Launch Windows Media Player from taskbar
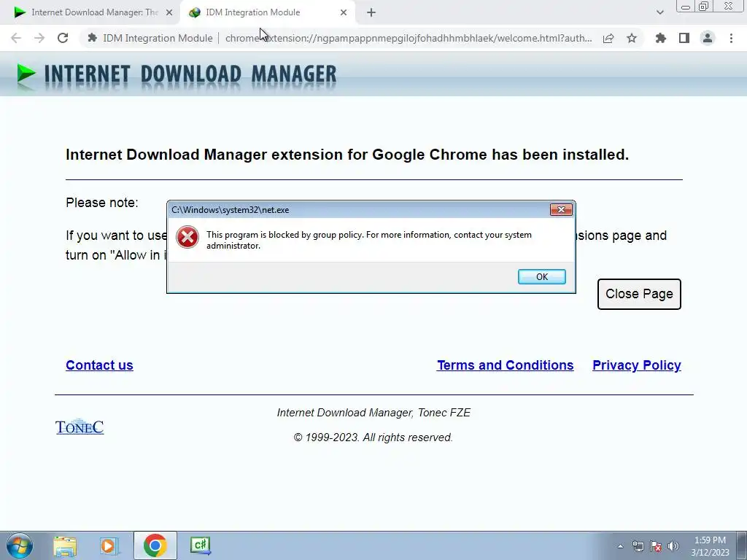 click(109, 545)
